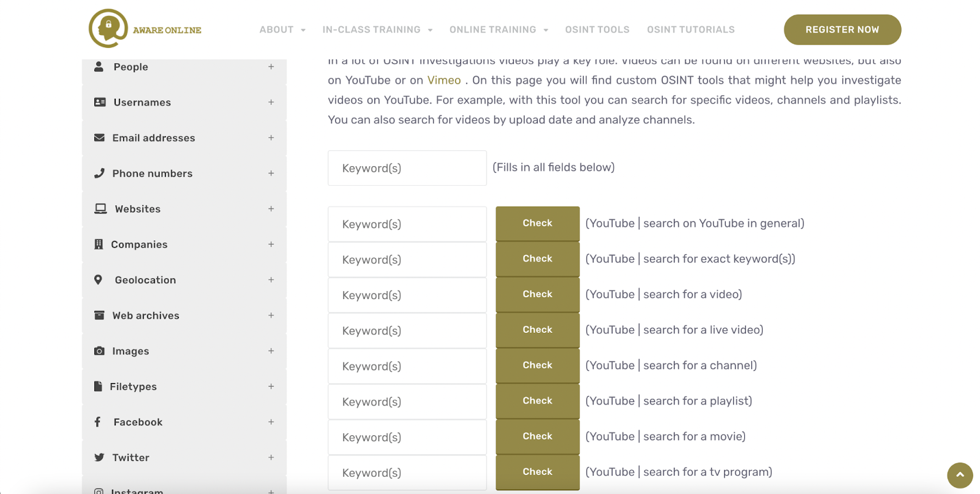Click the scroll-to-top arrow button

click(x=960, y=476)
